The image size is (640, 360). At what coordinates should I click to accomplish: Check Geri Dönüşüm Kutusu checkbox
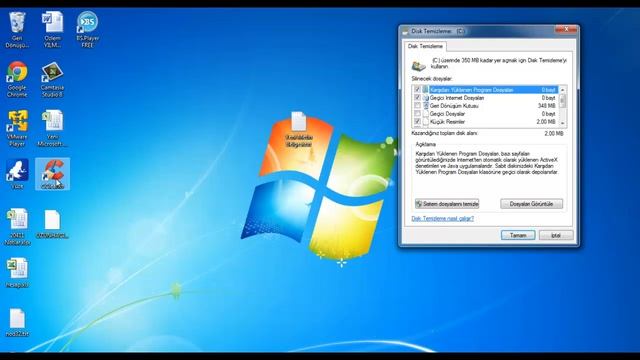pyautogui.click(x=417, y=106)
